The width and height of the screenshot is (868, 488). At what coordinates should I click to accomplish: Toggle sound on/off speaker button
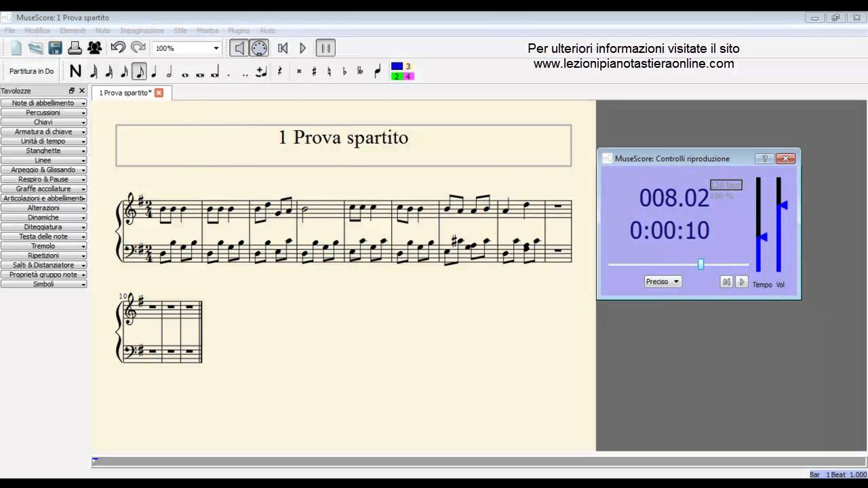pos(239,48)
